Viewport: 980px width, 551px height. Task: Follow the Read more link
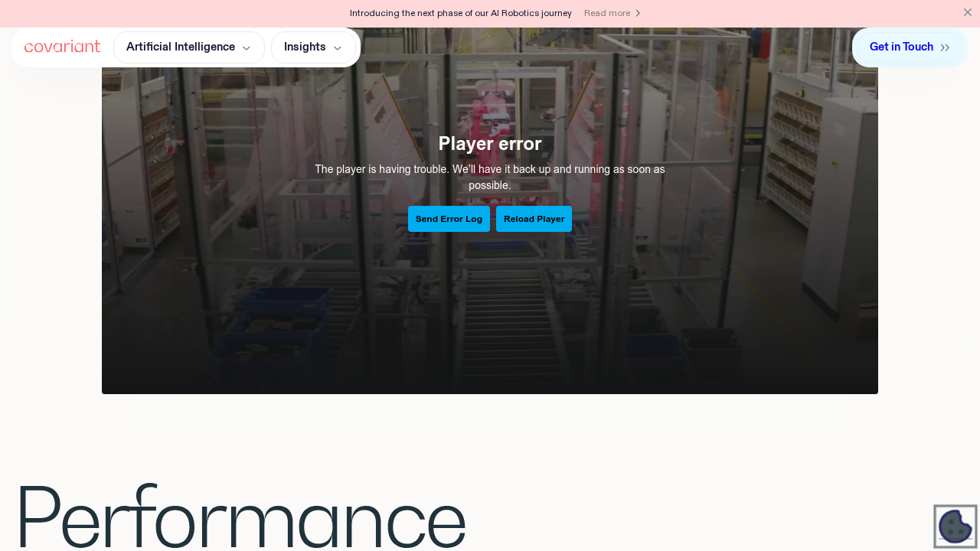[x=612, y=13]
